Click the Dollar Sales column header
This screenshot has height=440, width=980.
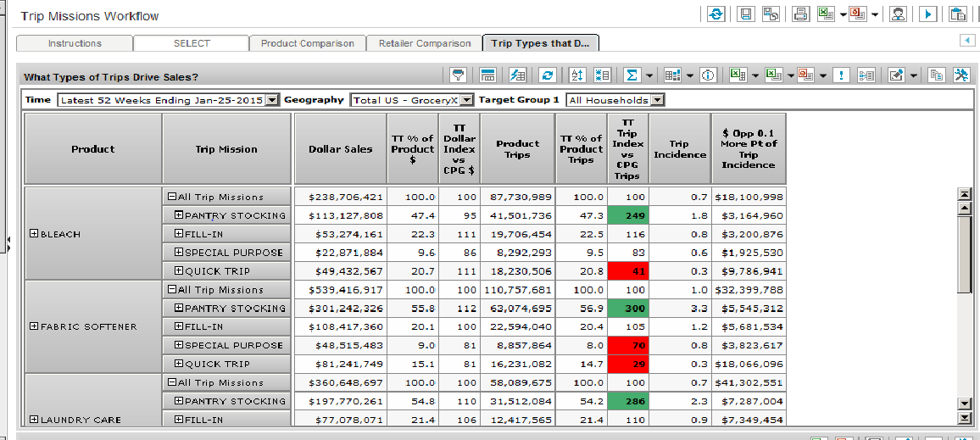point(340,149)
